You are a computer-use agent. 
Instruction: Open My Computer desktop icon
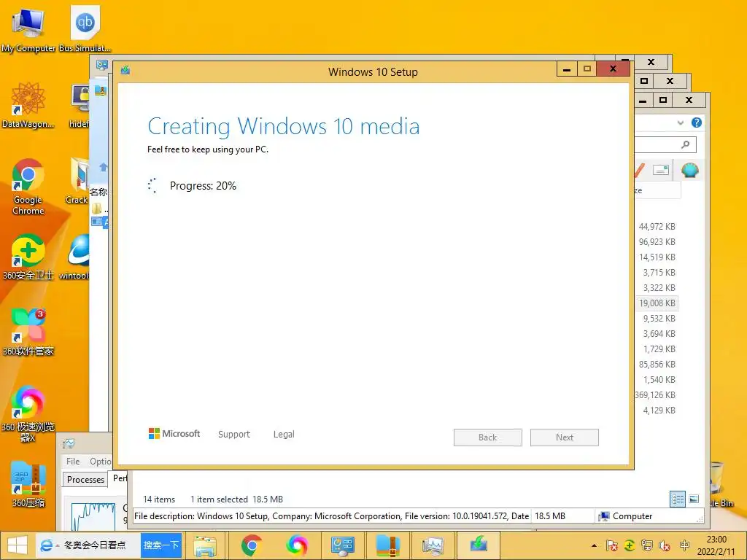pyautogui.click(x=28, y=28)
